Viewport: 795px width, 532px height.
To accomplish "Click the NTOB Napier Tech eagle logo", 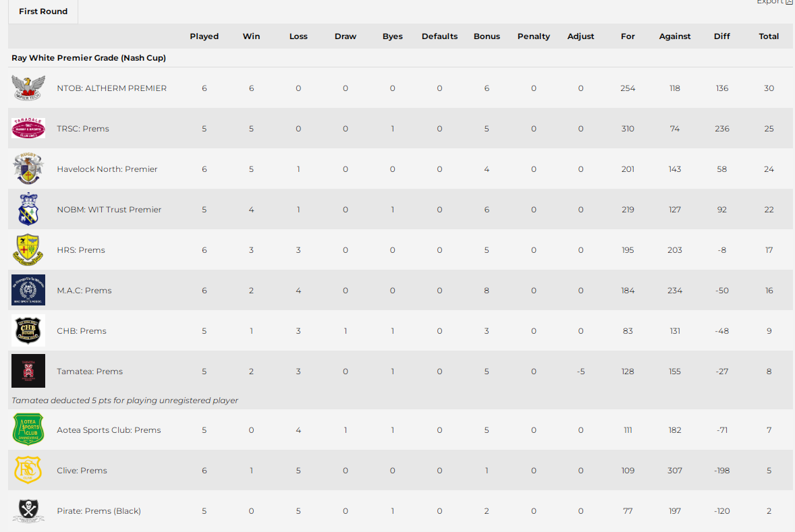I will pos(28,88).
